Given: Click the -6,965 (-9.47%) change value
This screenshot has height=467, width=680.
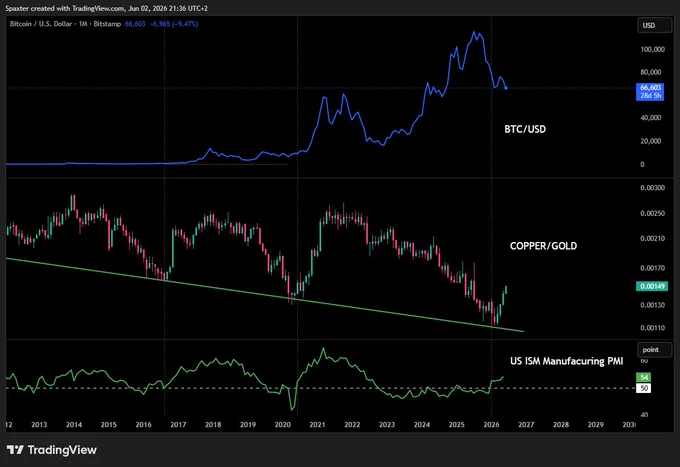Looking at the screenshot, I should pyautogui.click(x=173, y=24).
